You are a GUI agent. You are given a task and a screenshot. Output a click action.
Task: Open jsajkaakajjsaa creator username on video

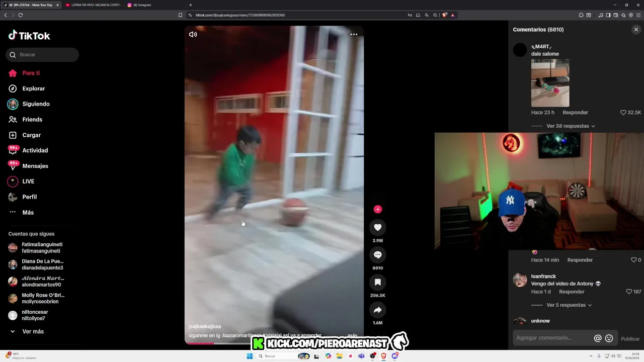tap(205, 326)
